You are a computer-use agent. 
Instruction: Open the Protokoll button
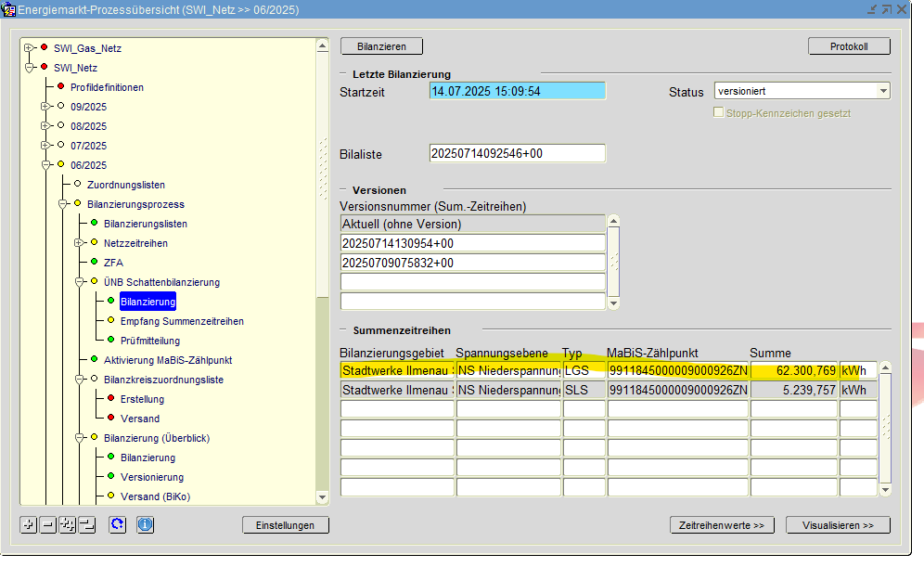point(849,46)
